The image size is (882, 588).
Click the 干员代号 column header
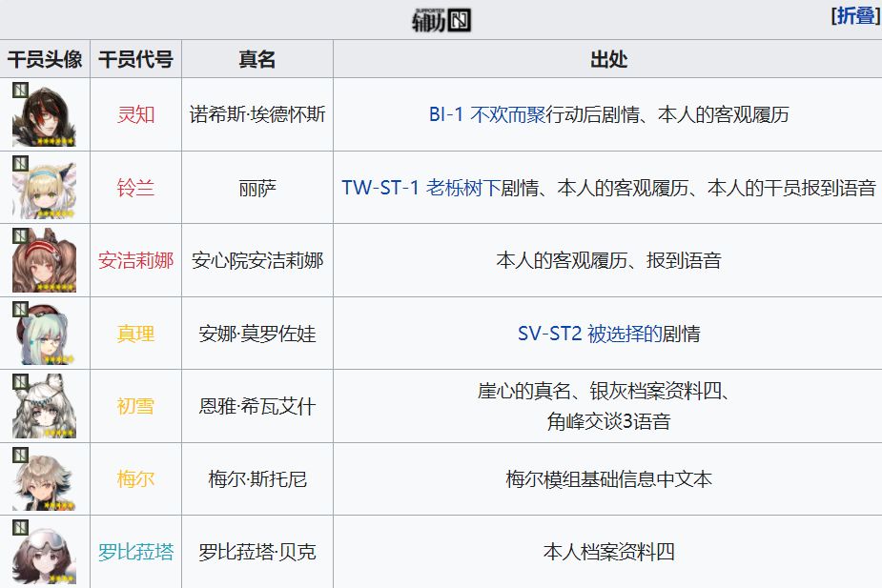[135, 59]
